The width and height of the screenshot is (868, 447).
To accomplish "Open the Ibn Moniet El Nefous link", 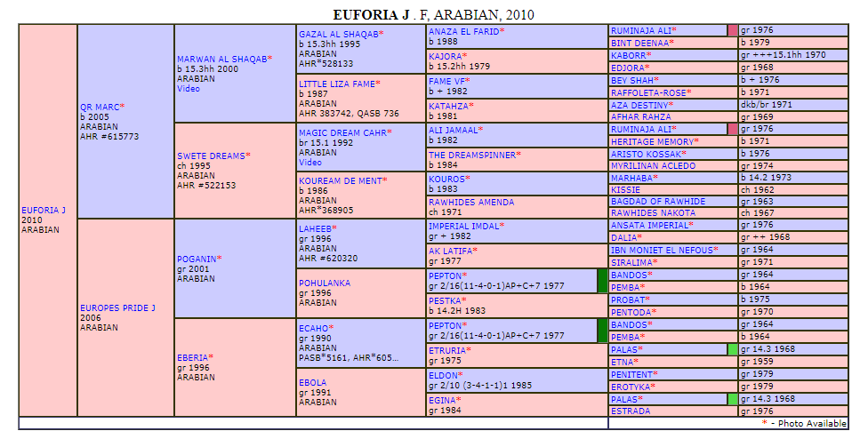I will point(663,250).
